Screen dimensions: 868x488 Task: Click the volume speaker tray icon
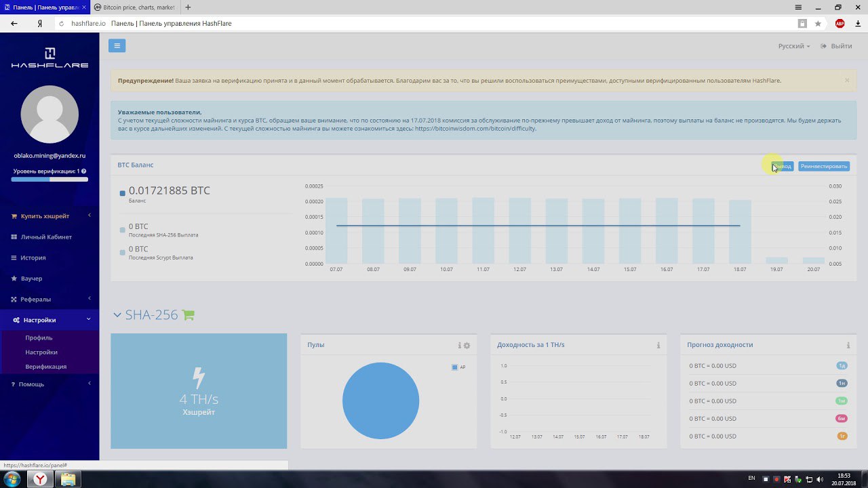click(818, 479)
